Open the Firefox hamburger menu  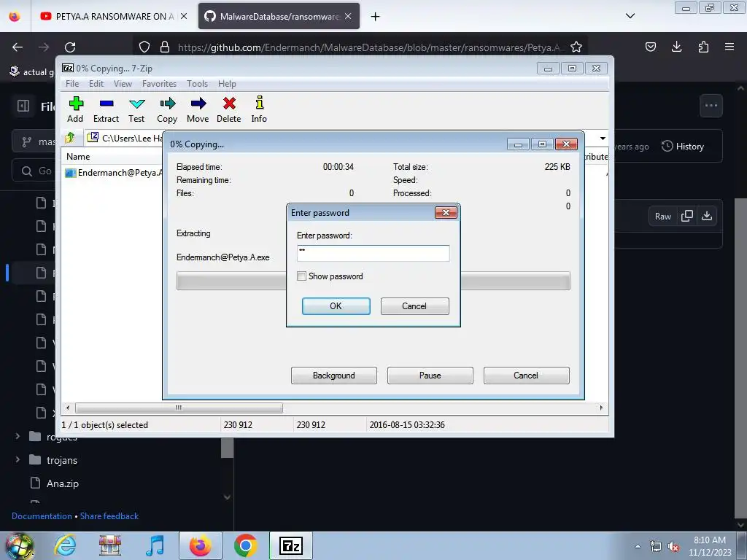click(x=729, y=47)
